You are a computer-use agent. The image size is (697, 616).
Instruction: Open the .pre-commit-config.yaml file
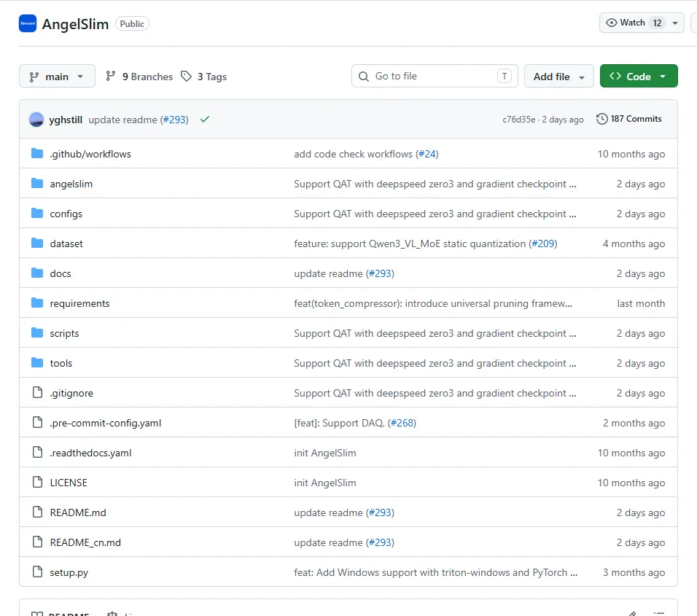(x=106, y=423)
